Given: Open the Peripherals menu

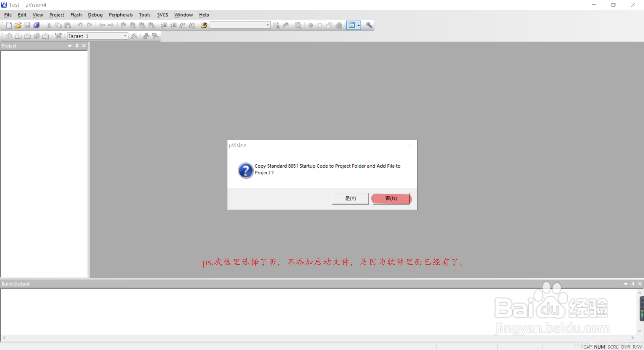Looking at the screenshot, I should 121,15.
